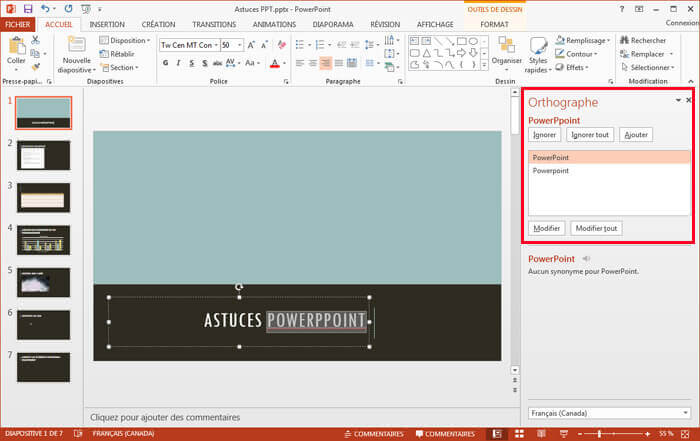Toggle bold G formatting
The height and width of the screenshot is (441, 700).
(166, 63)
